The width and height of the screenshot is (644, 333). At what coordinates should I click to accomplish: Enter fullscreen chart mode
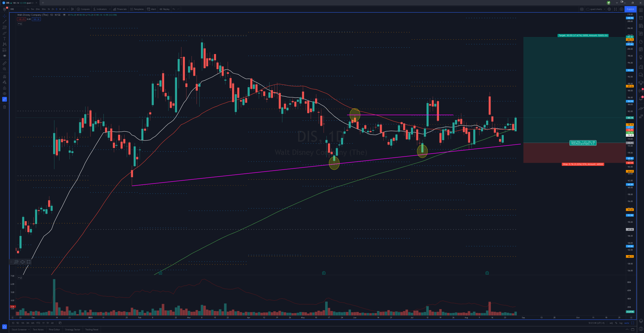615,9
